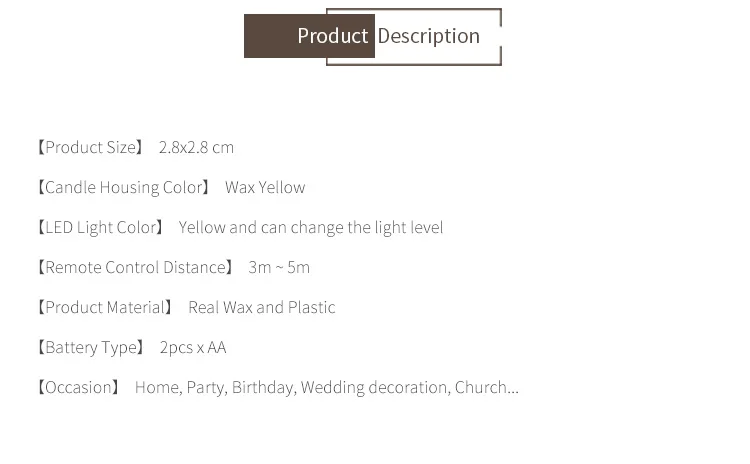Image resolution: width=750 pixels, height=464 pixels.
Task: Click the Church... text at line end
Action: 486,387
